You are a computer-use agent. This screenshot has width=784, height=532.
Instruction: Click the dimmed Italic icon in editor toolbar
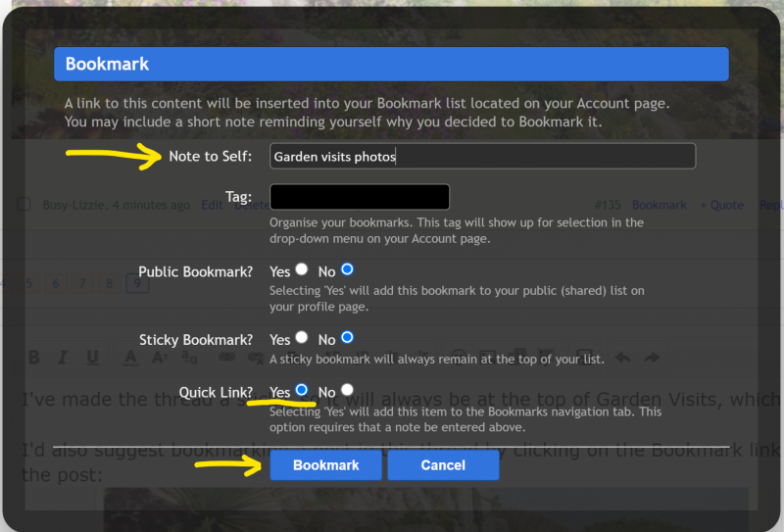62,358
